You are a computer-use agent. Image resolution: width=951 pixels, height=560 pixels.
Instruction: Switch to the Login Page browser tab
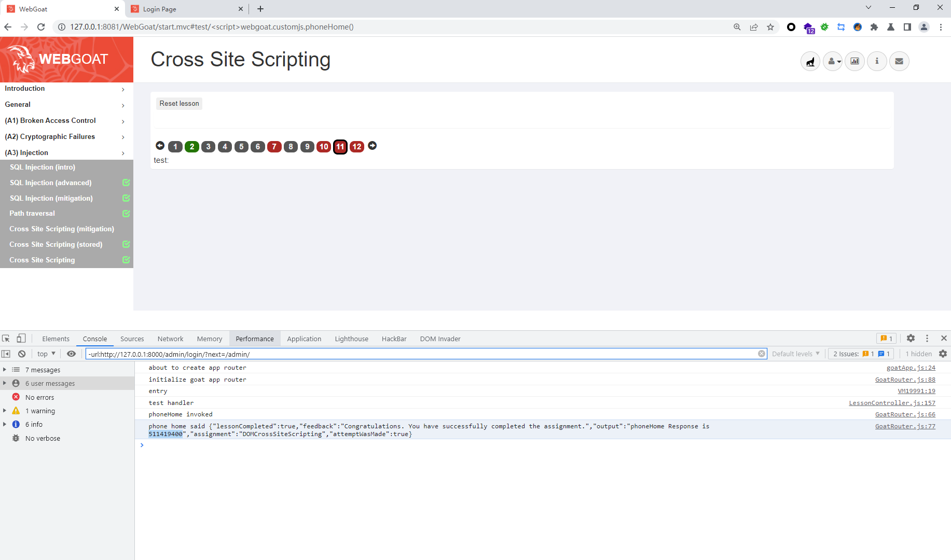click(187, 9)
